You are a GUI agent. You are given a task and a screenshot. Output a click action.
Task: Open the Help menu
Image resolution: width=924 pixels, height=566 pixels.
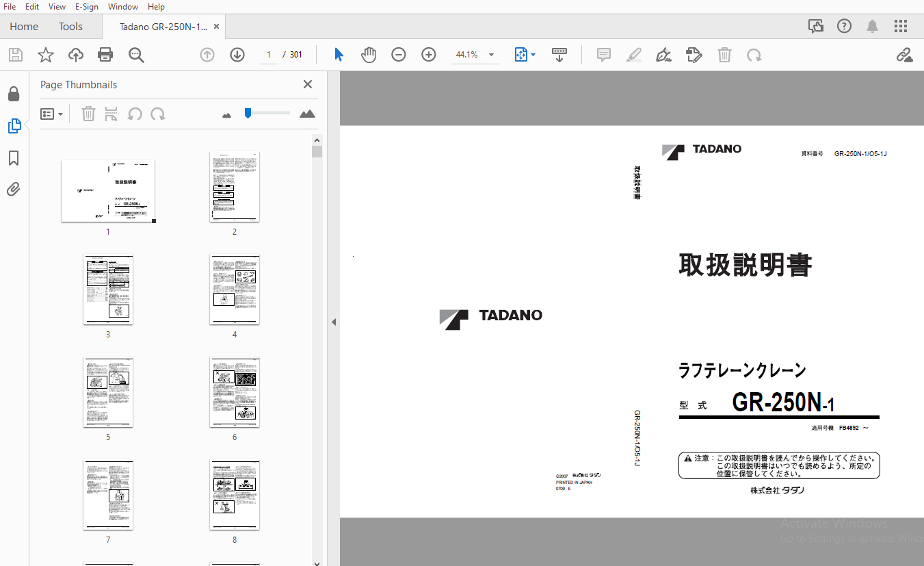(156, 6)
